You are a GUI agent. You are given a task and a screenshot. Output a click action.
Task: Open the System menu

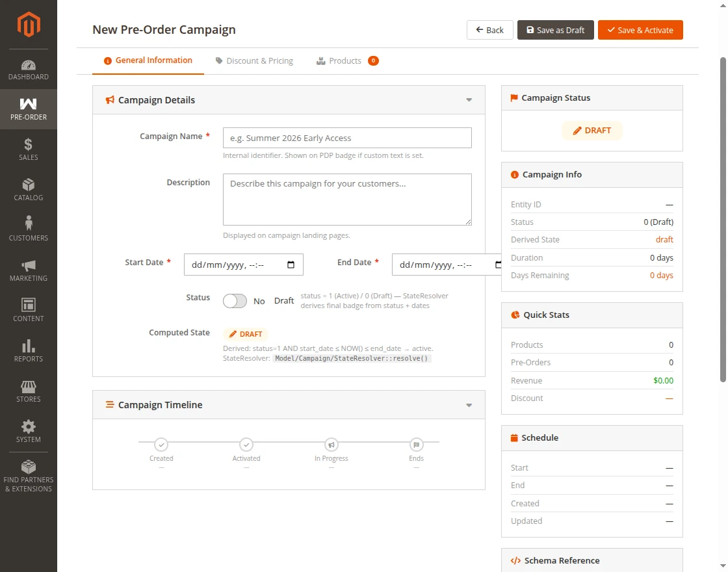(x=29, y=432)
